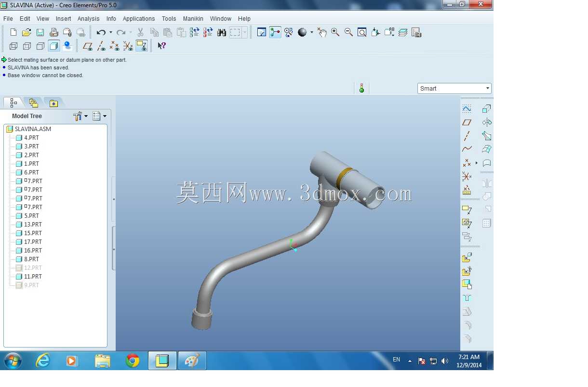Expand the Undo history dropdown arrow
Screen dimensions: 588x387
pyautogui.click(x=111, y=32)
